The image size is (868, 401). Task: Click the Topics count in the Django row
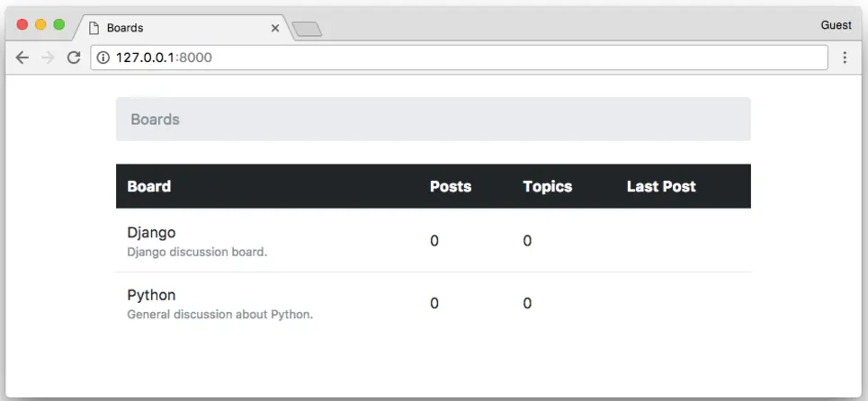(528, 241)
